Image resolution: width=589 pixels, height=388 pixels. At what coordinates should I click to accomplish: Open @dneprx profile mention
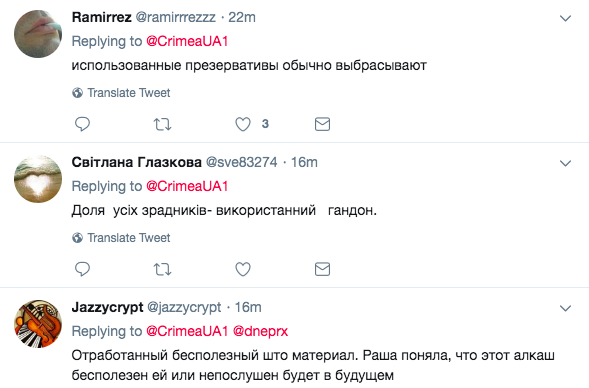(260, 331)
